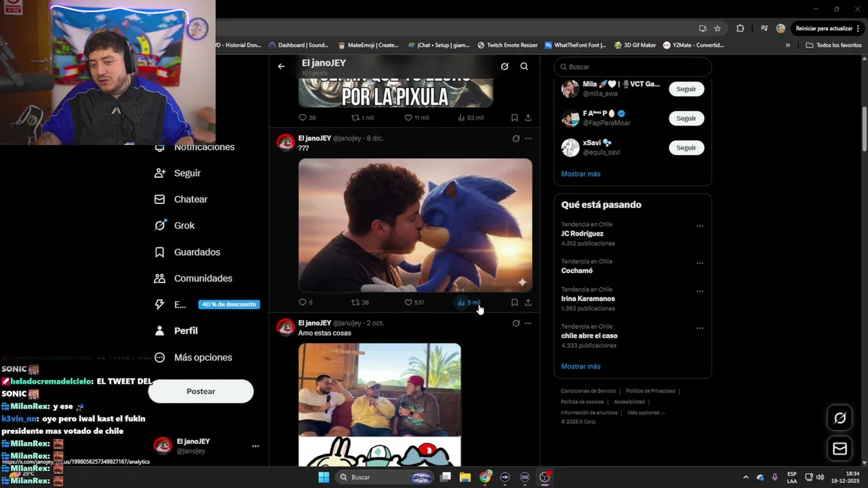Show hidden system tray icons
The width and height of the screenshot is (868, 488).
tap(746, 477)
